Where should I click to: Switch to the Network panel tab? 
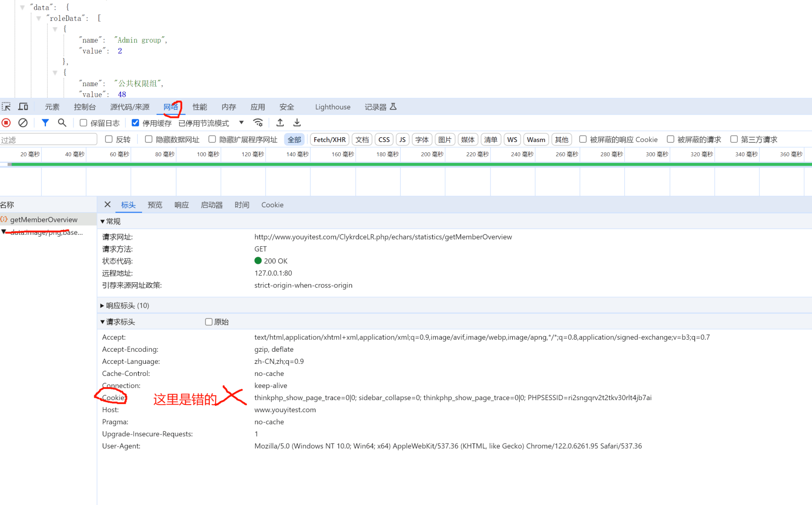171,107
